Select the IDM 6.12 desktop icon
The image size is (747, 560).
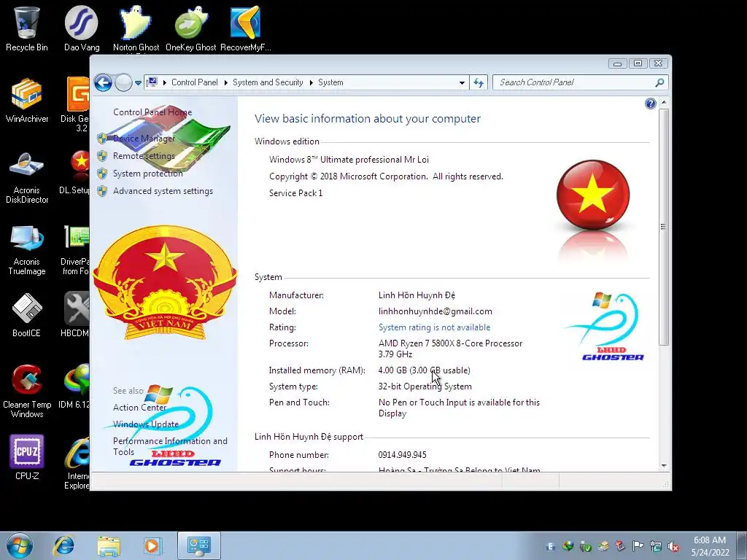tap(74, 386)
